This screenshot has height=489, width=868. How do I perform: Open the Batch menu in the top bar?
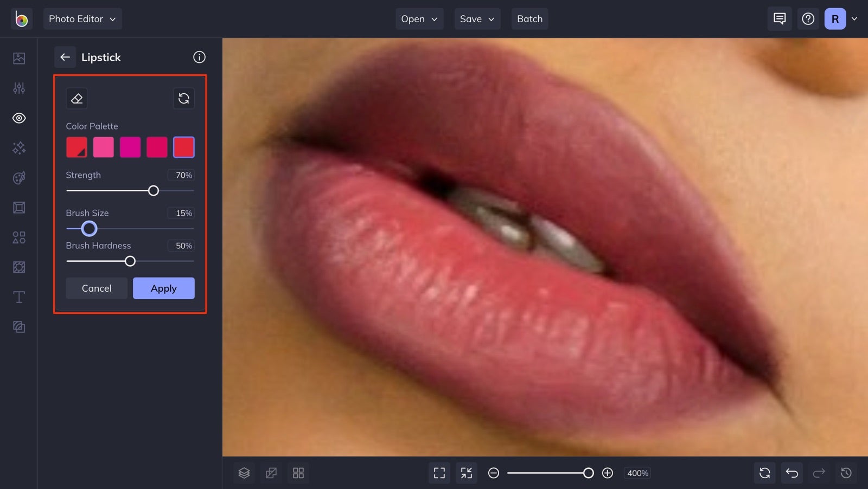(x=529, y=18)
